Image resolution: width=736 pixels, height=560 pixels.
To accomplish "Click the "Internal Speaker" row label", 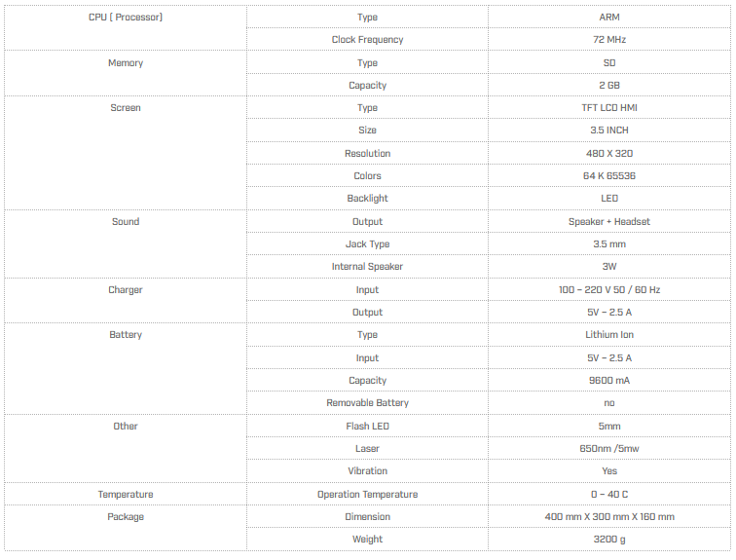I will click(367, 267).
